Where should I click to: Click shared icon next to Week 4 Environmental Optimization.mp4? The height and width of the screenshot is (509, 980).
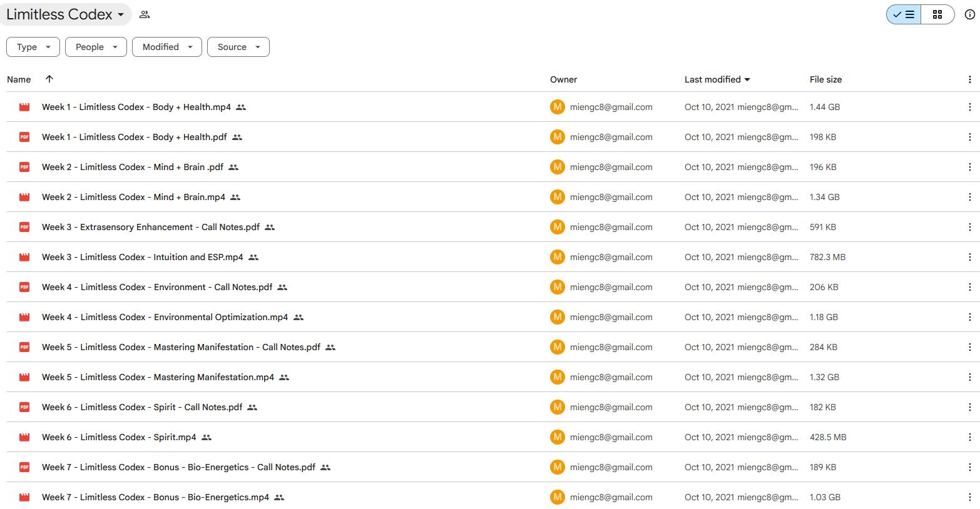(x=299, y=318)
